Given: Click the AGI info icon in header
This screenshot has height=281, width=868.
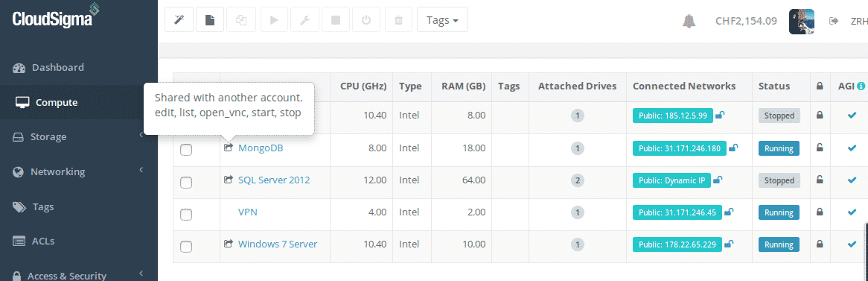Looking at the screenshot, I should pos(861,86).
